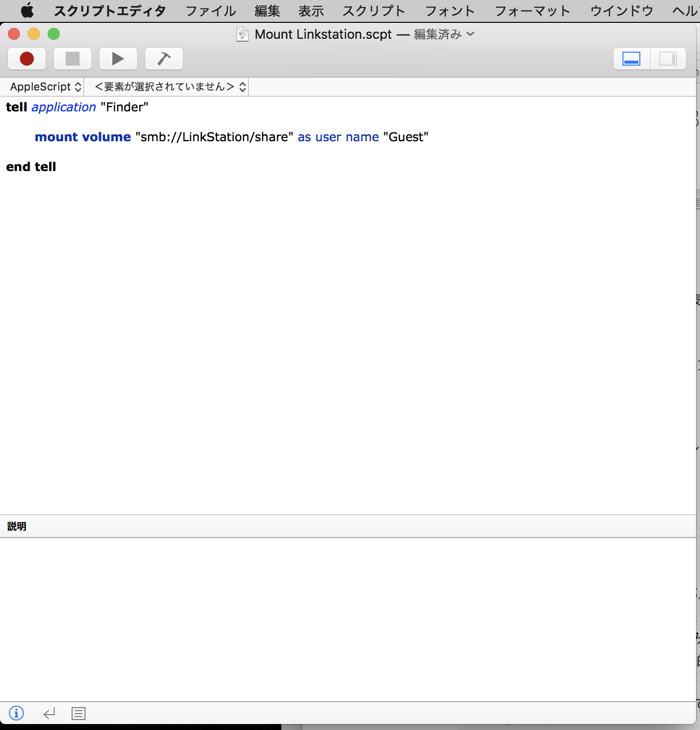Open the Apple menu

(x=27, y=10)
